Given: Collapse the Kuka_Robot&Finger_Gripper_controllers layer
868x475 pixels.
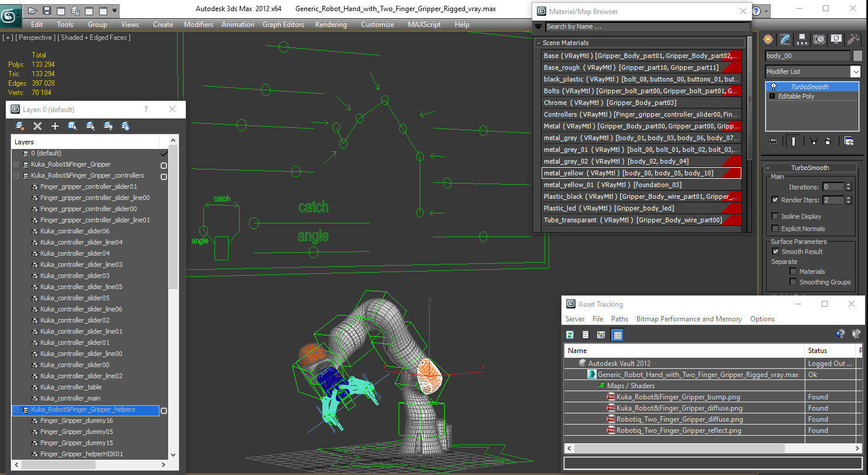Looking at the screenshot, I should pos(16,176).
